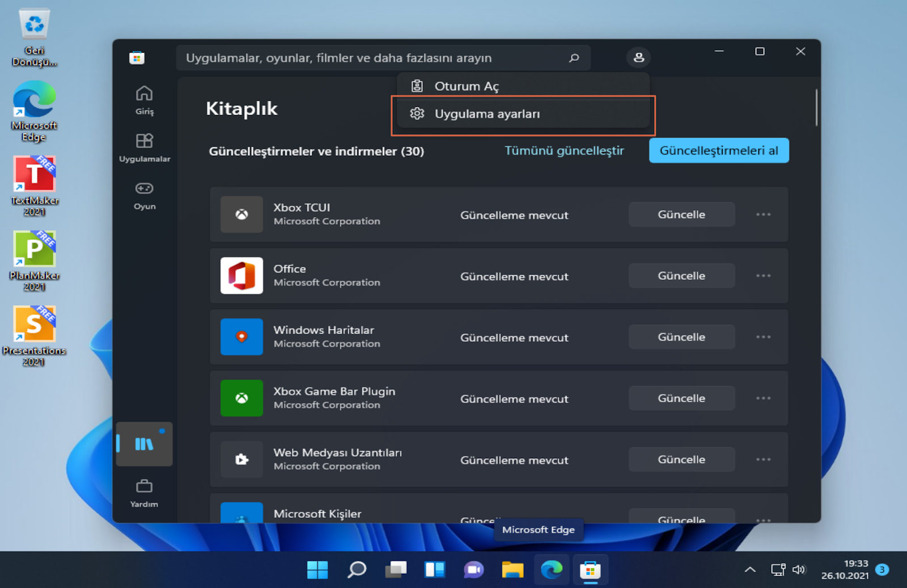Screen dimensions: 907x588
Task: Click the search magnifier icon in Store
Action: click(574, 58)
